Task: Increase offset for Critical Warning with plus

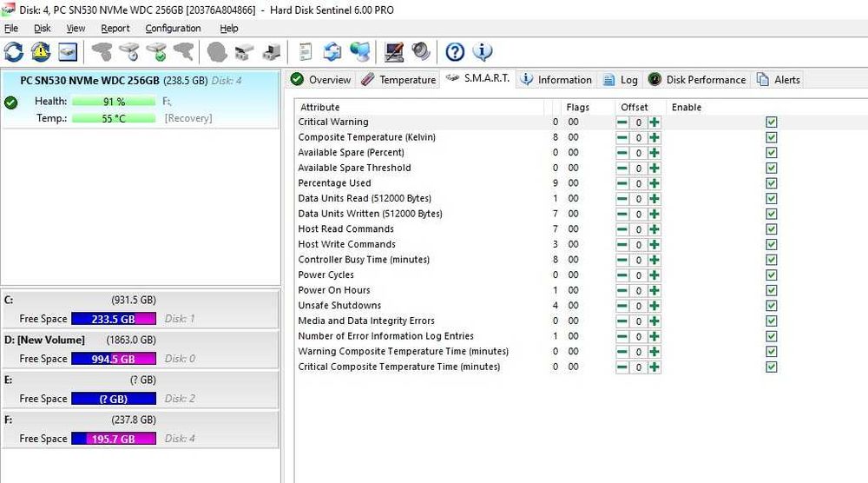Action: 654,122
